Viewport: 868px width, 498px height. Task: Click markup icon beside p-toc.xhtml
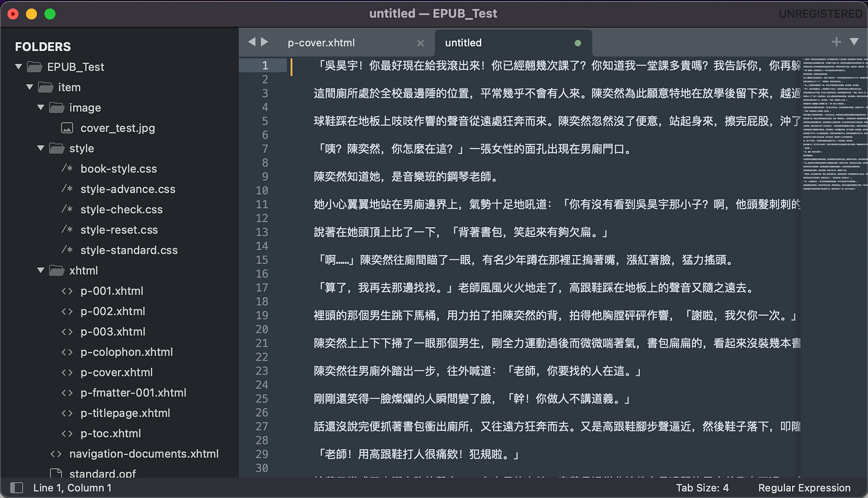coord(67,433)
